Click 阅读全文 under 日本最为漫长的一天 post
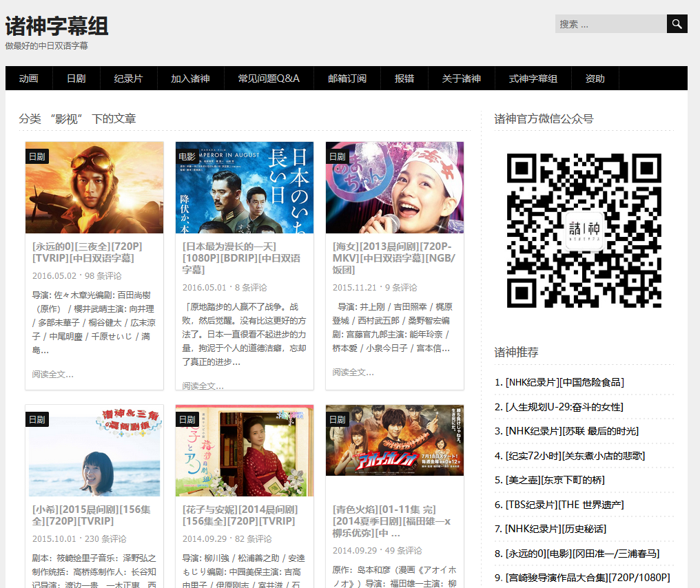 click(203, 386)
